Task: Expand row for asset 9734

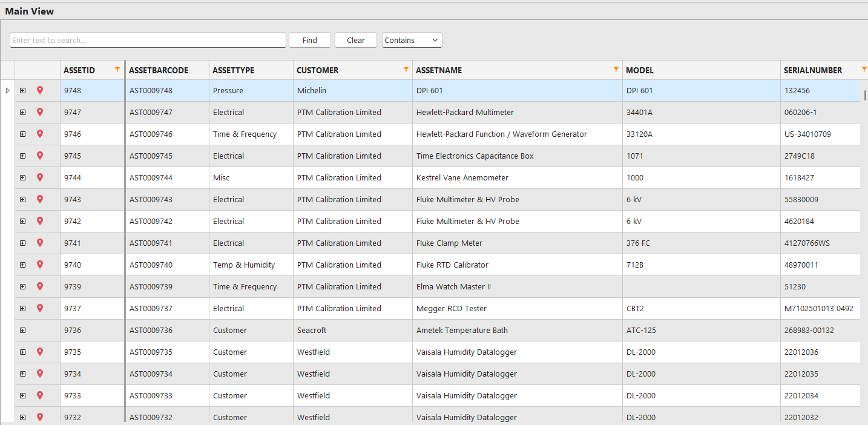Action: pyautogui.click(x=22, y=374)
